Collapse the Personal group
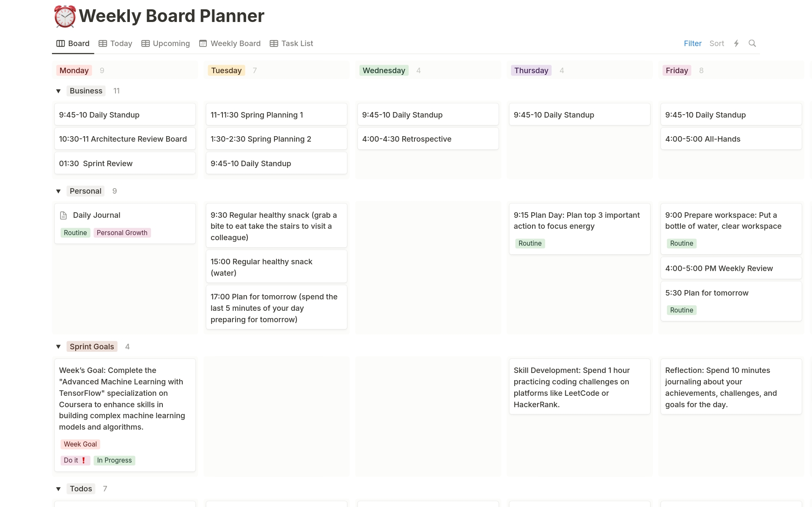 pyautogui.click(x=58, y=191)
